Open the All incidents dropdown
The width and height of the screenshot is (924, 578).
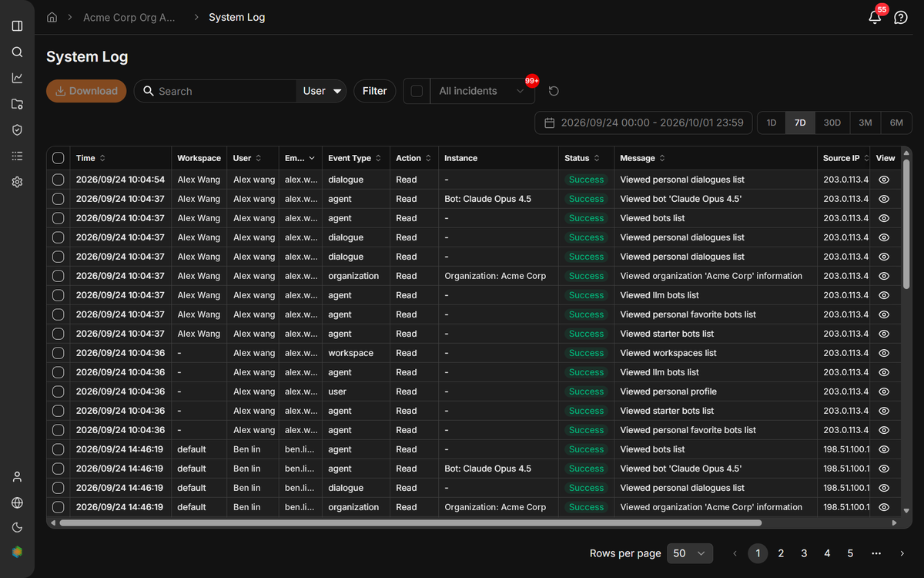pyautogui.click(x=482, y=91)
